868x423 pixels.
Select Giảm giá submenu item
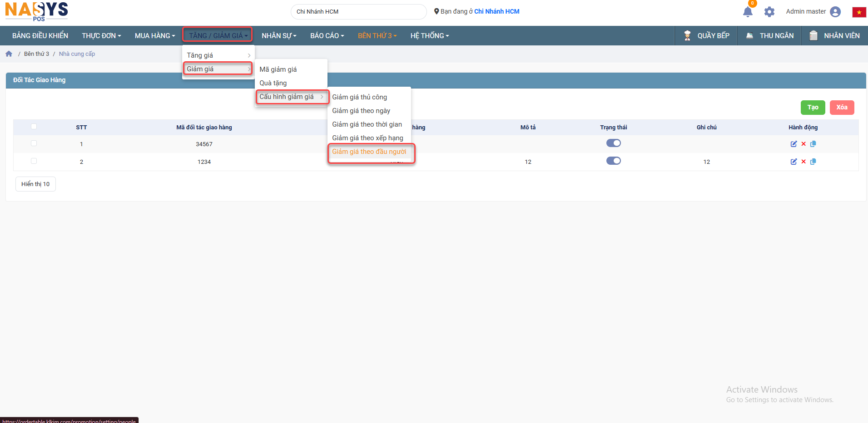pos(218,69)
